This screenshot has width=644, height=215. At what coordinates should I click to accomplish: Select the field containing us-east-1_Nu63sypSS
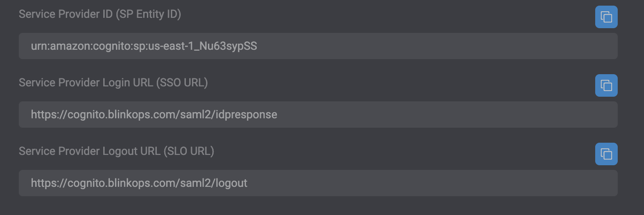318,46
